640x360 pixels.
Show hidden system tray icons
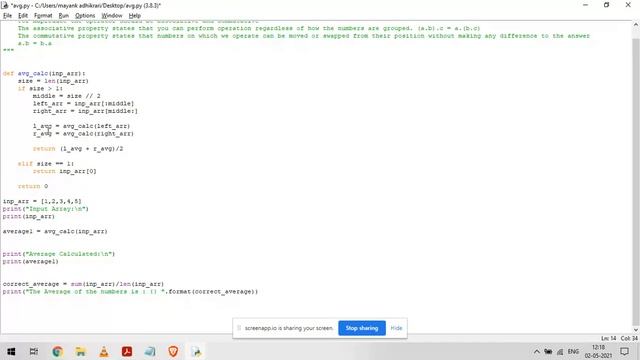pos(537,351)
